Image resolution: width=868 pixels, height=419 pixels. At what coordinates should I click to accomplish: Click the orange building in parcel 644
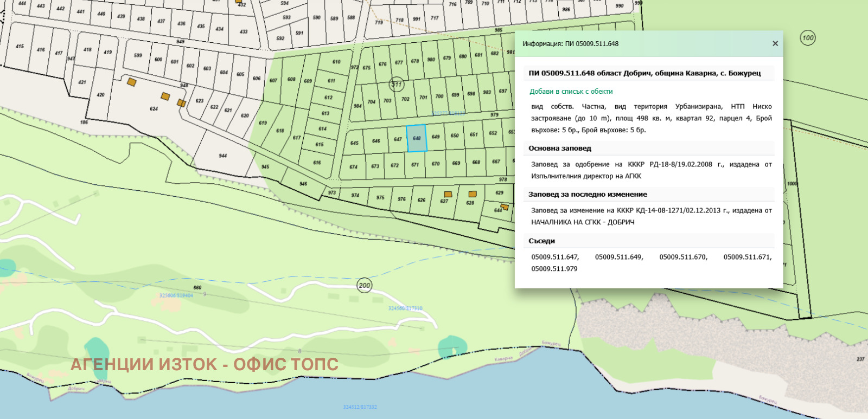coord(505,207)
